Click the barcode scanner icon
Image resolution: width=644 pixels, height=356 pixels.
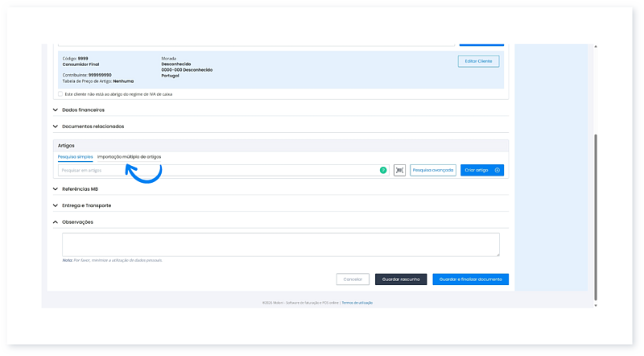pyautogui.click(x=399, y=170)
